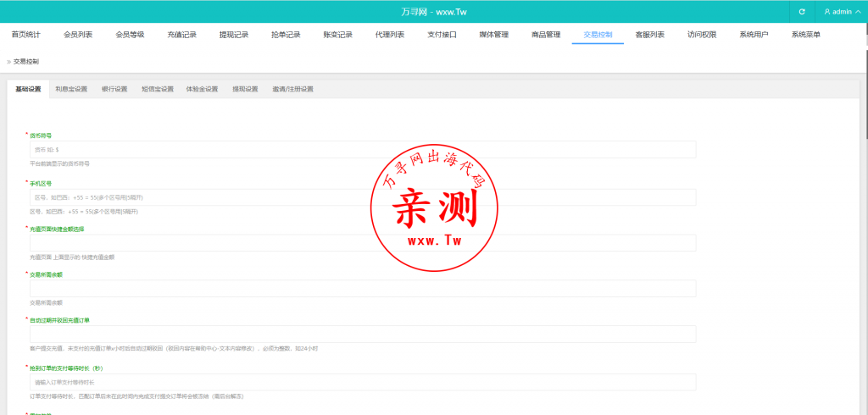868x415 pixels.
Task: Focus the 手机区号 input field
Action: (363, 197)
